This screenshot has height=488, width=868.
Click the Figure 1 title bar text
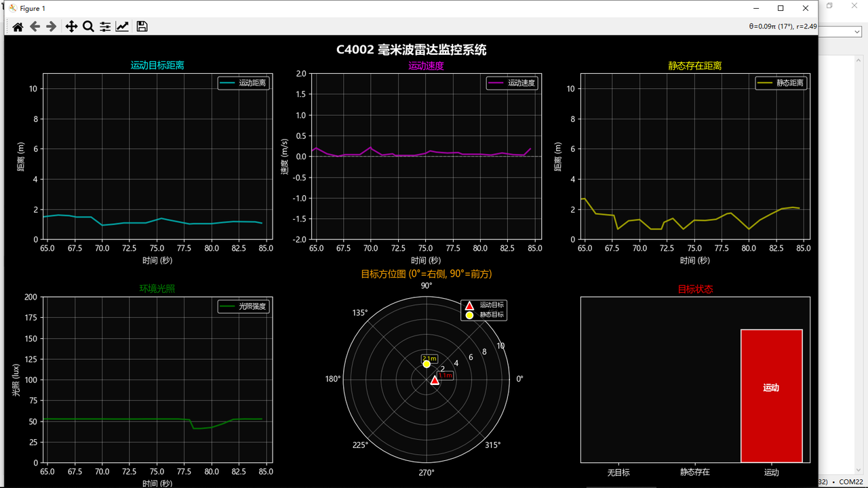tap(33, 8)
